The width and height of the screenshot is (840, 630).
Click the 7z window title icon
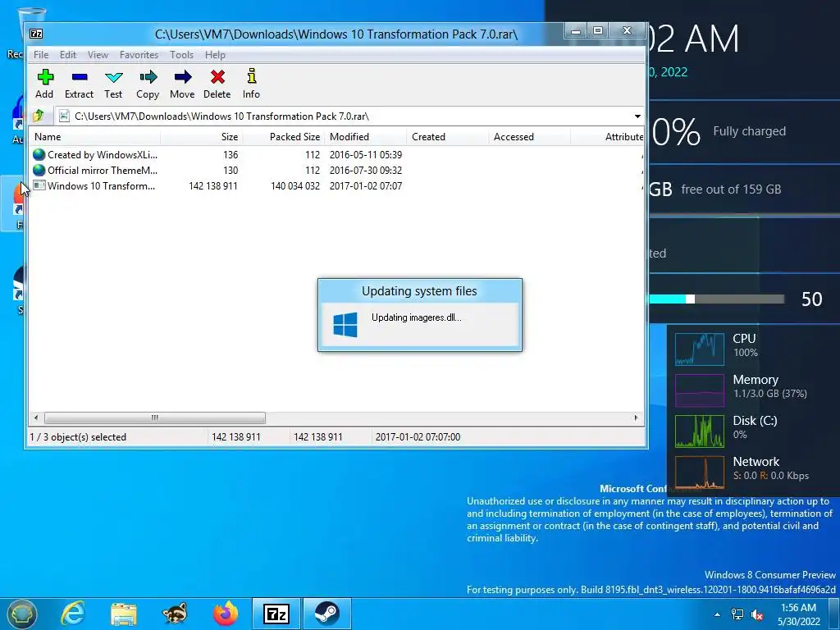pyautogui.click(x=36, y=34)
